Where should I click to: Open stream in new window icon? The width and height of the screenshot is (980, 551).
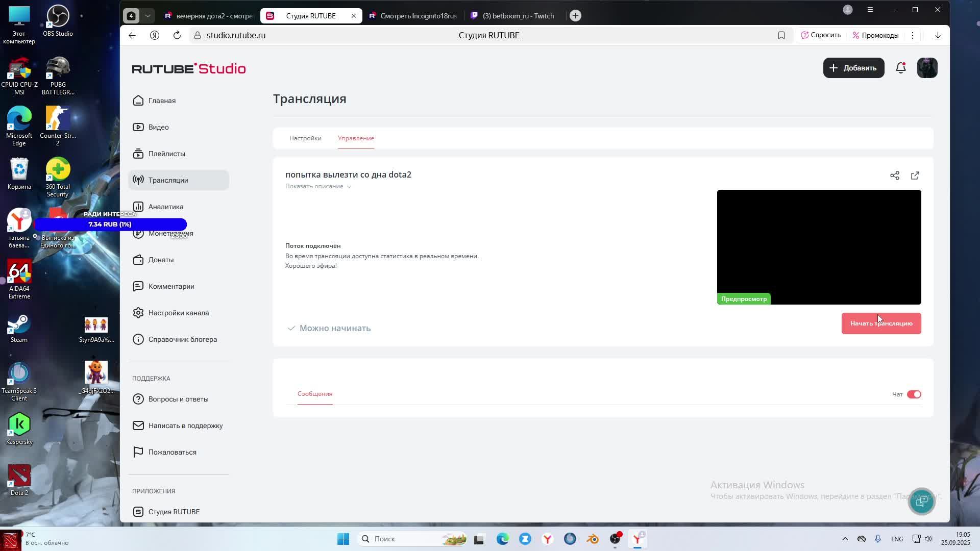pyautogui.click(x=915, y=176)
